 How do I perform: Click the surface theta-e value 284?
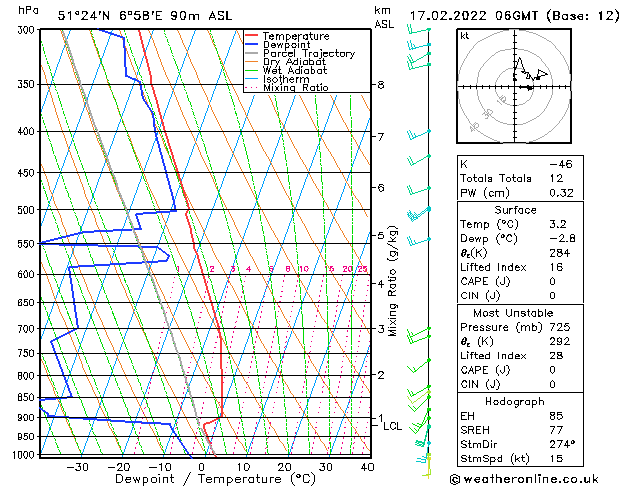560,253
